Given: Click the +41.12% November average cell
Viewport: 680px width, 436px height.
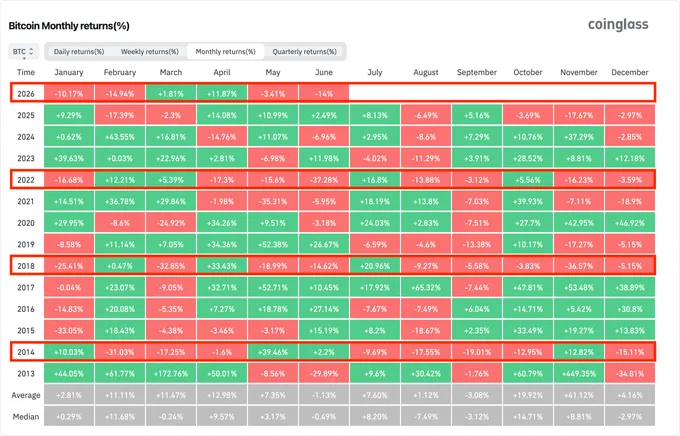Looking at the screenshot, I should (579, 395).
